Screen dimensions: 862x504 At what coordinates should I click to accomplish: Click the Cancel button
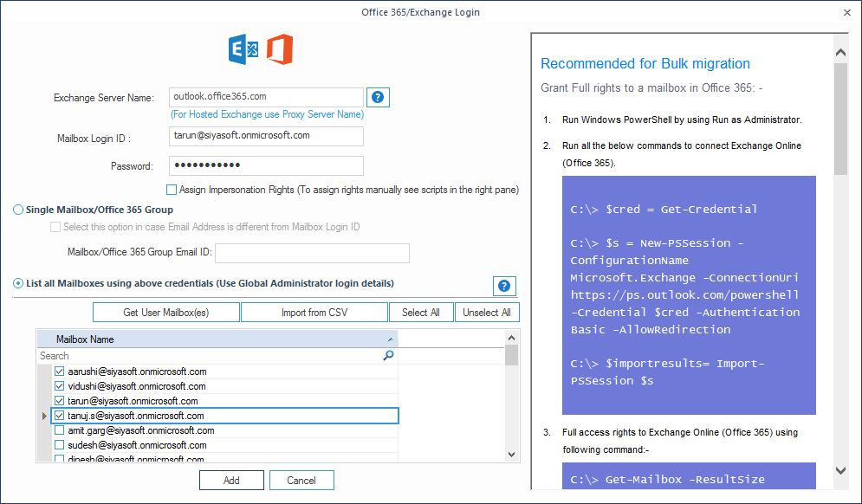301,480
